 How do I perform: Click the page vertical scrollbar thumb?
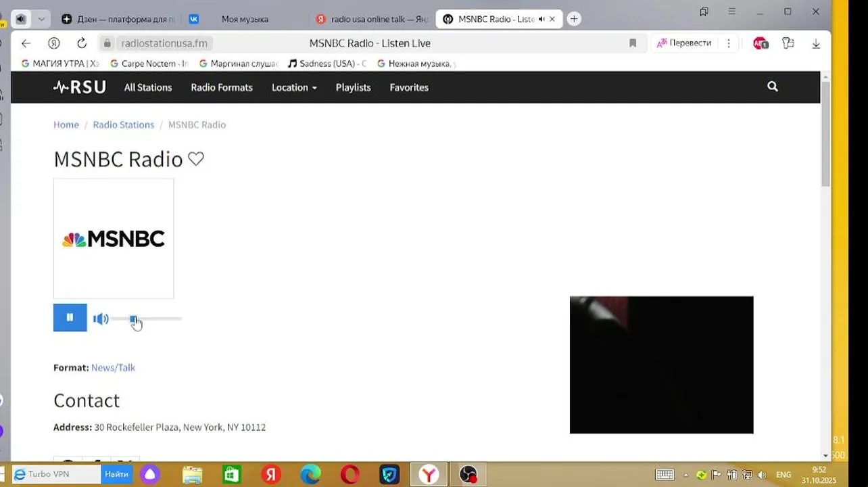pyautogui.click(x=825, y=134)
